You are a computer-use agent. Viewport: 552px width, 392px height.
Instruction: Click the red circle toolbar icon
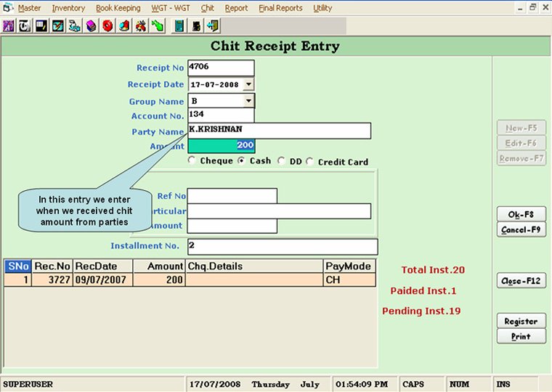click(107, 26)
